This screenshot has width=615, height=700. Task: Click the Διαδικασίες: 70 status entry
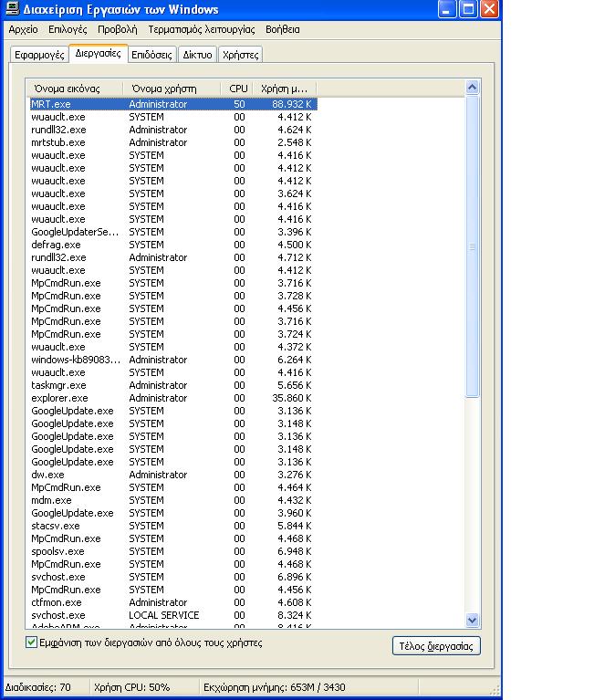(x=38, y=687)
